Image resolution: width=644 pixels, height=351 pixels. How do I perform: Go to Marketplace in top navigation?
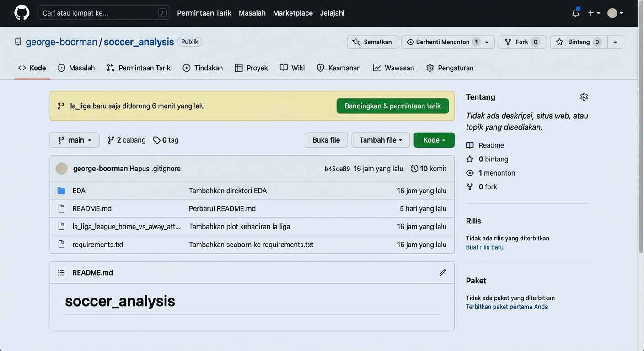pos(293,13)
